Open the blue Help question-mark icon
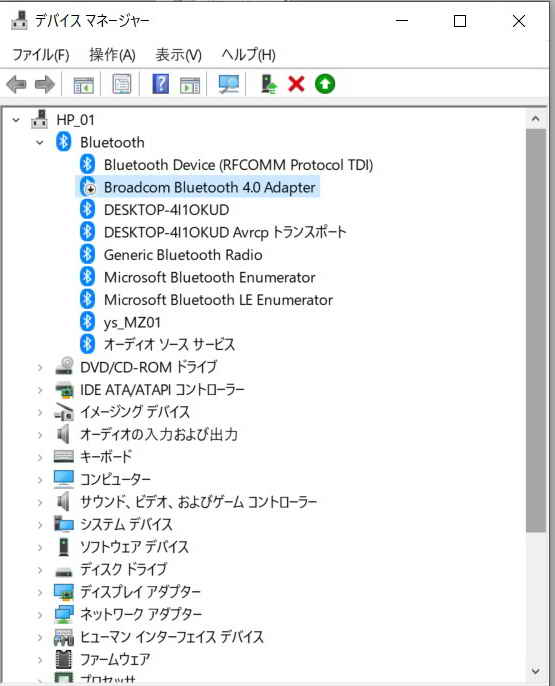555x686 pixels. pos(160,84)
